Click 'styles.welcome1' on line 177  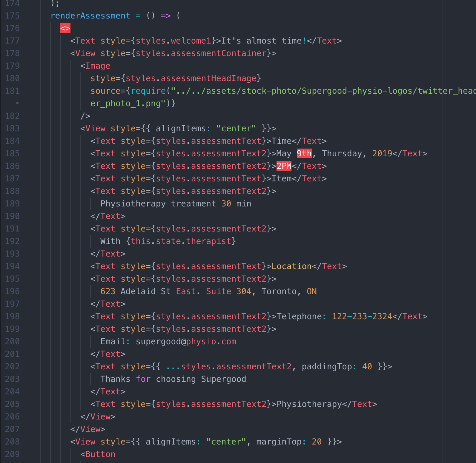coord(173,41)
